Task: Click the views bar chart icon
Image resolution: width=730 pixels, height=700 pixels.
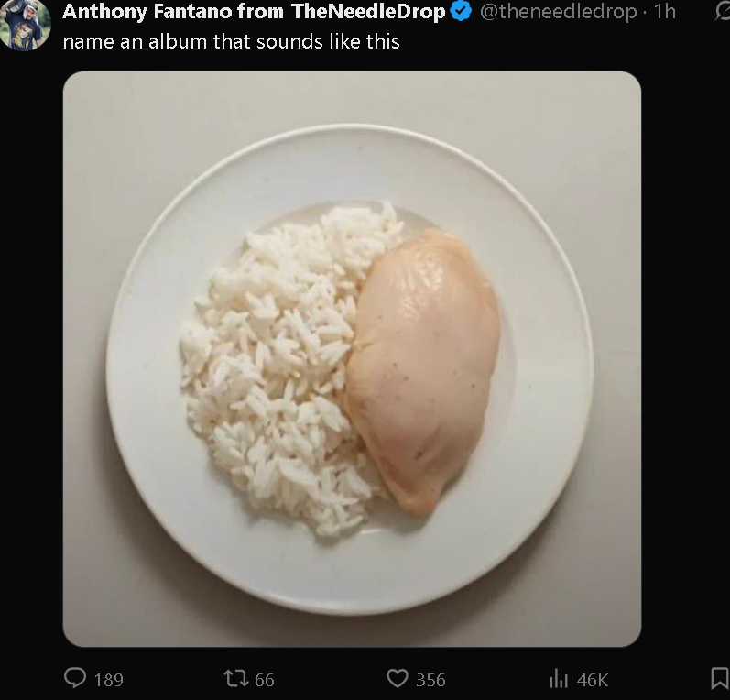Action: point(558,678)
